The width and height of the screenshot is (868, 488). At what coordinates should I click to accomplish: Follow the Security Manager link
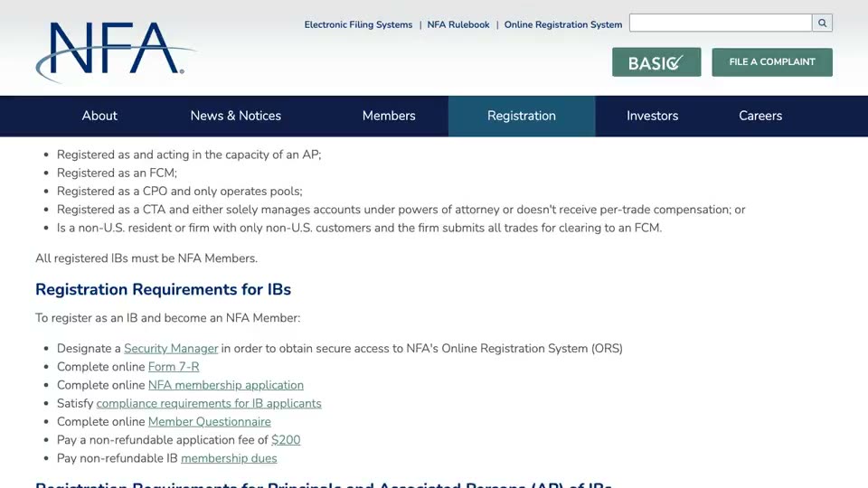171,349
